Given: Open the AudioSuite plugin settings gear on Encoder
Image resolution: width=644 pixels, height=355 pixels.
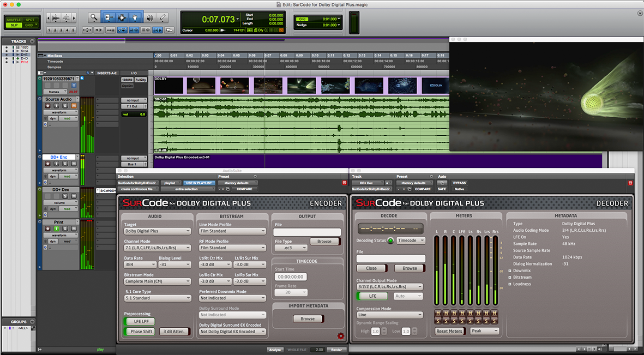Looking at the screenshot, I should tap(340, 336).
